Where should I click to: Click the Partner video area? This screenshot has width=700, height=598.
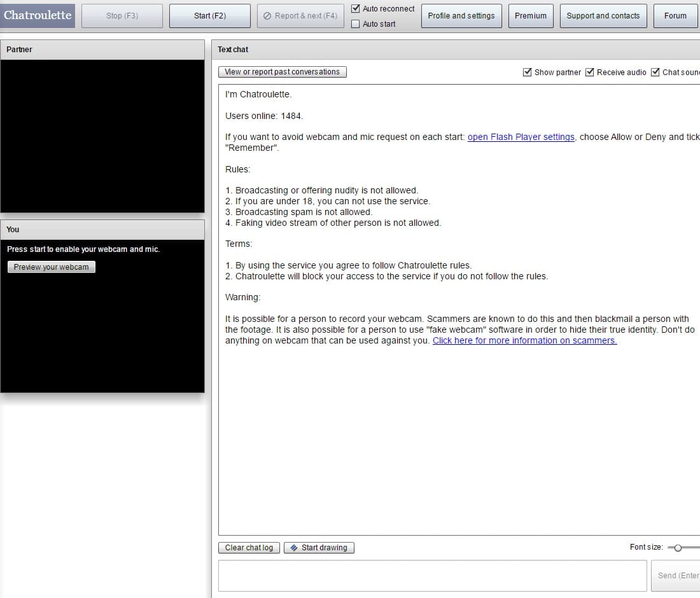pos(102,136)
